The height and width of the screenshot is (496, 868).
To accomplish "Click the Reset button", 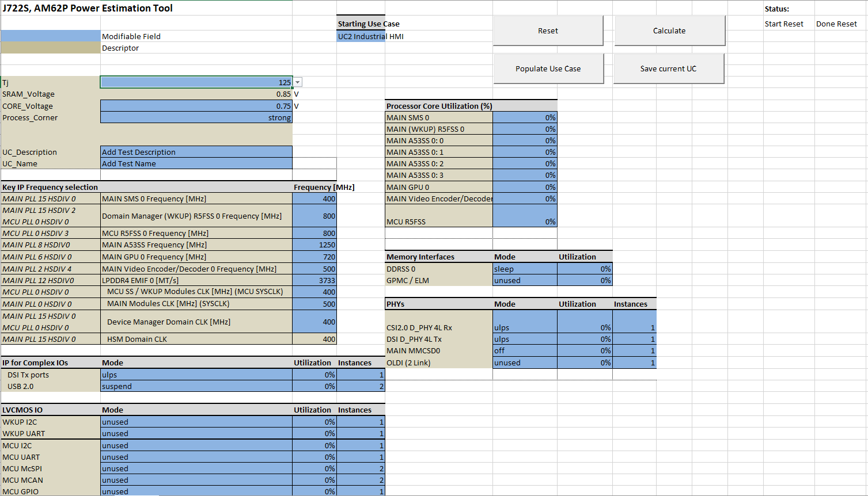I will [548, 30].
